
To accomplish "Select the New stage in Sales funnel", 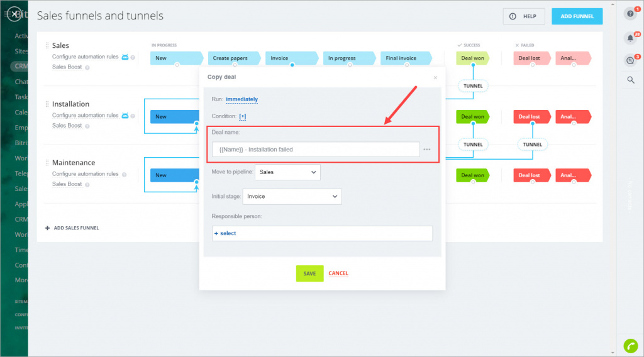I will click(x=177, y=58).
